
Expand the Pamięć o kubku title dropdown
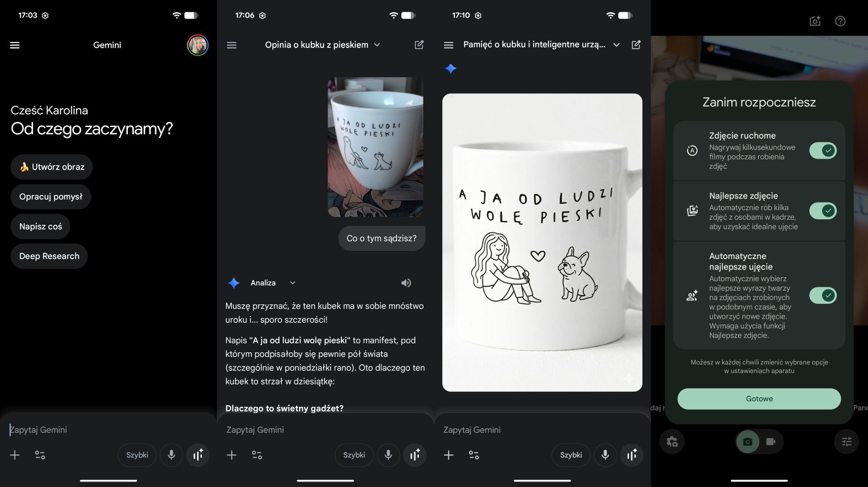point(616,45)
